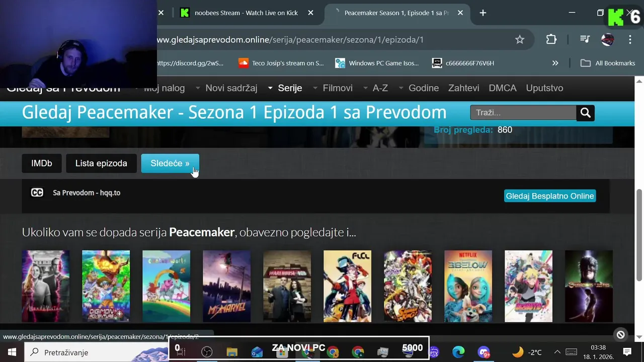Open the c6666666F76V6H bookmark
The image size is (644, 362).
463,63
